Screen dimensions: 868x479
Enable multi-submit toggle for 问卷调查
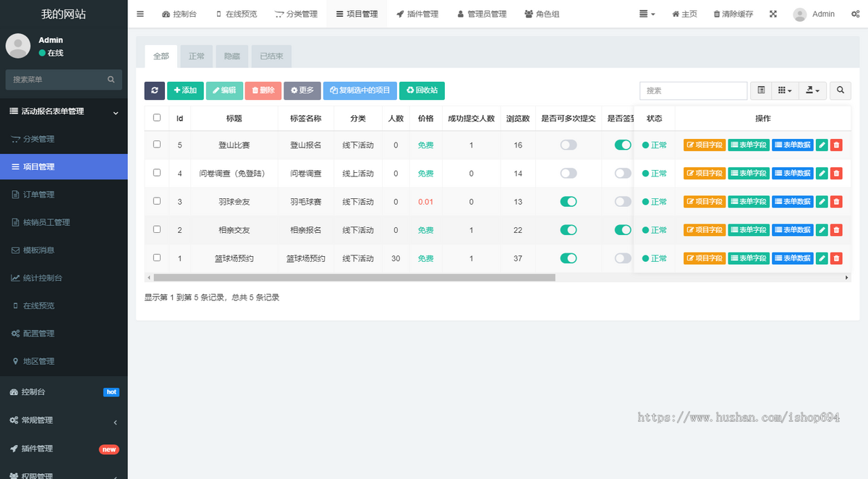(569, 173)
